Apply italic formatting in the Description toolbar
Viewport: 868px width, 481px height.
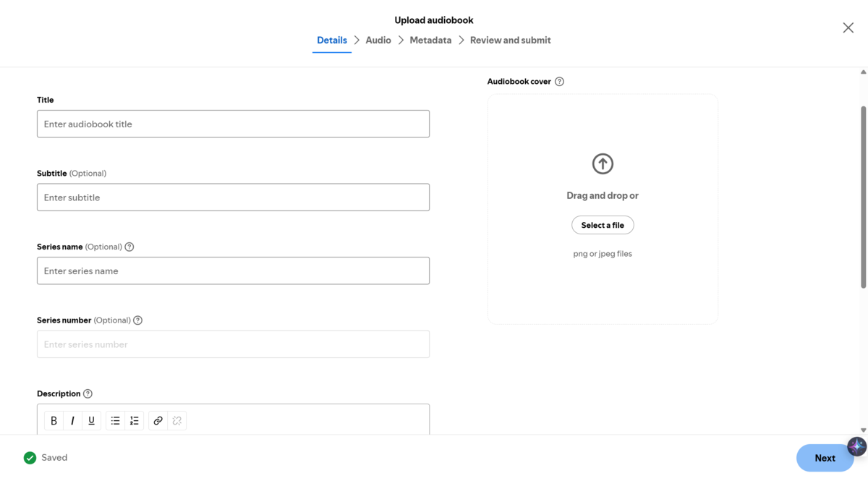click(x=72, y=421)
